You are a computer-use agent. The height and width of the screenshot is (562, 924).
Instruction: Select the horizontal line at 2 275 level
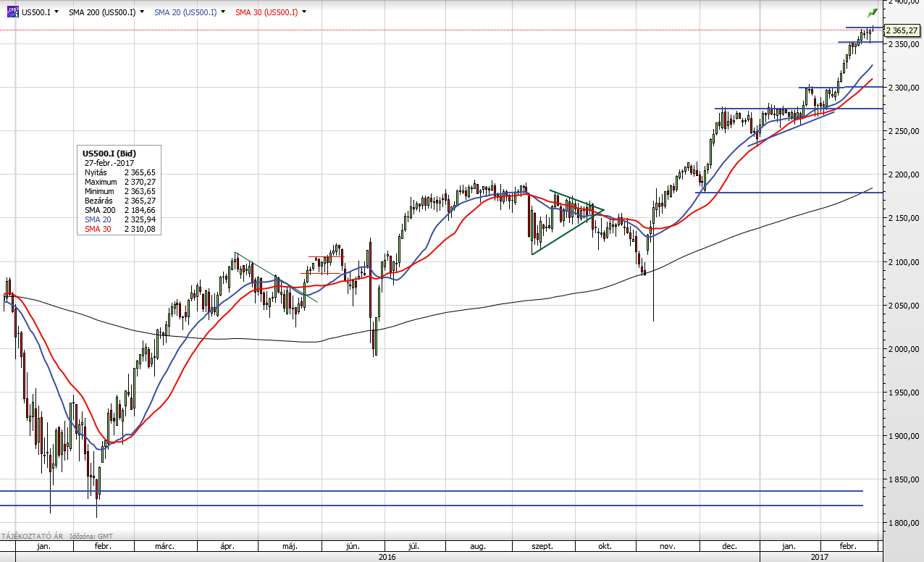[x=799, y=109]
